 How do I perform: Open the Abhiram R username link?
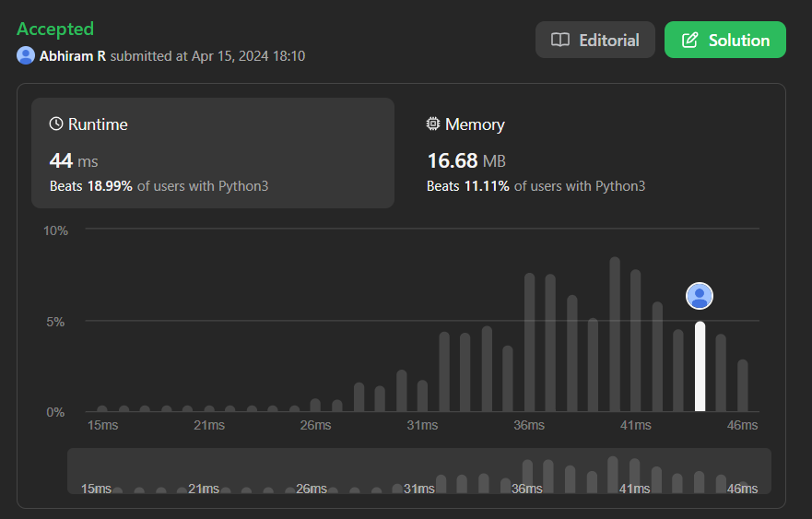(73, 56)
